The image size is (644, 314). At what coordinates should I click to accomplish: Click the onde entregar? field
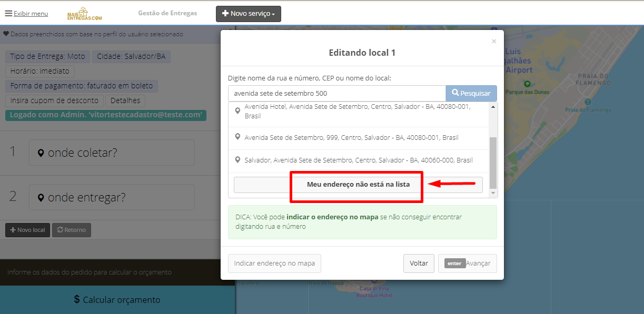click(112, 198)
